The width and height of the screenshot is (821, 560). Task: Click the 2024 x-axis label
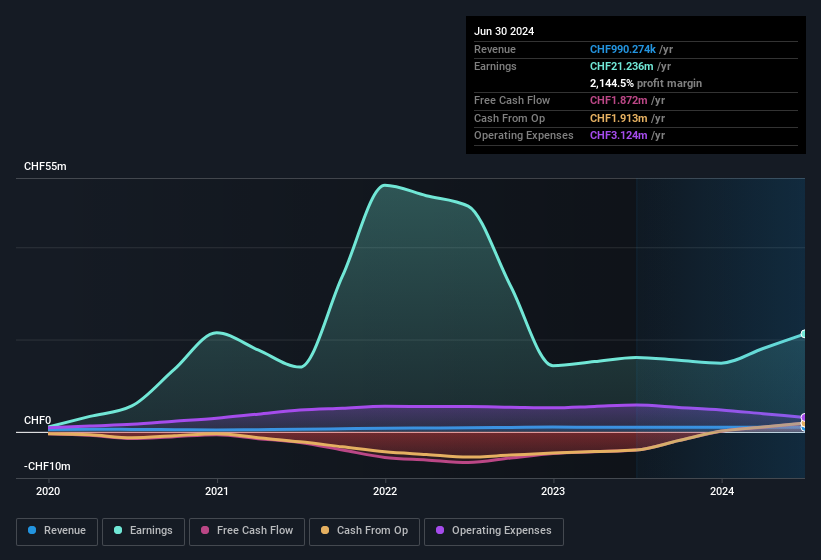tap(722, 491)
